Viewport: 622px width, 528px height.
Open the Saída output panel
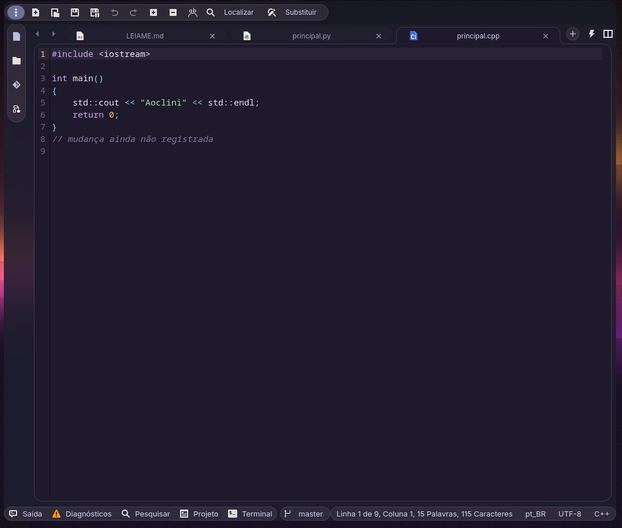coord(25,514)
